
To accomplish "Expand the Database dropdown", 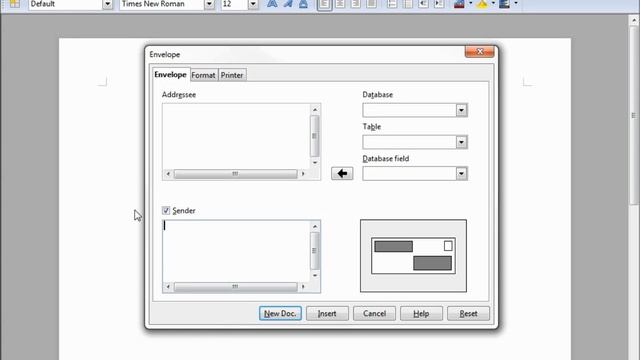I will pyautogui.click(x=461, y=110).
